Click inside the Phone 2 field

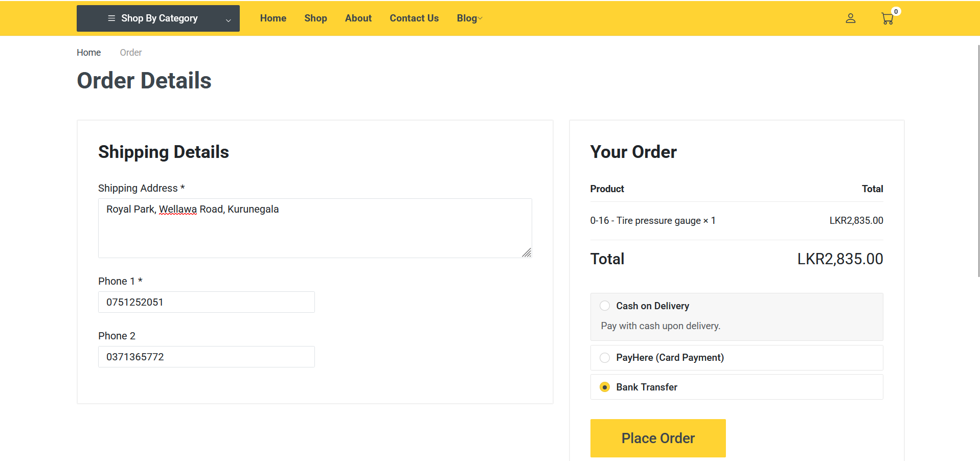click(x=206, y=356)
